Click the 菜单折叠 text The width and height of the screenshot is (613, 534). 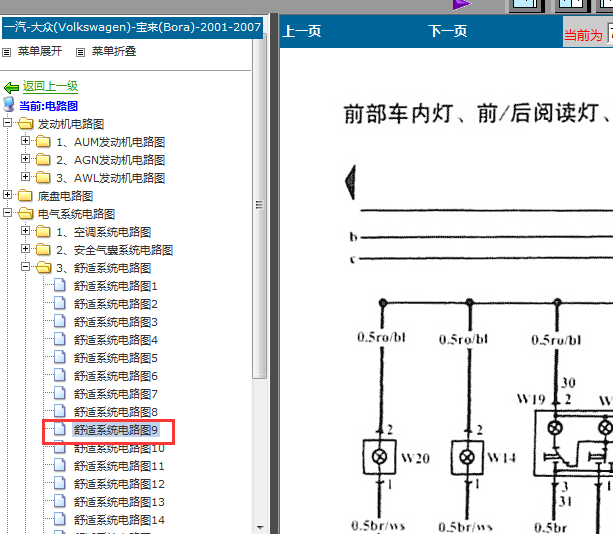114,51
